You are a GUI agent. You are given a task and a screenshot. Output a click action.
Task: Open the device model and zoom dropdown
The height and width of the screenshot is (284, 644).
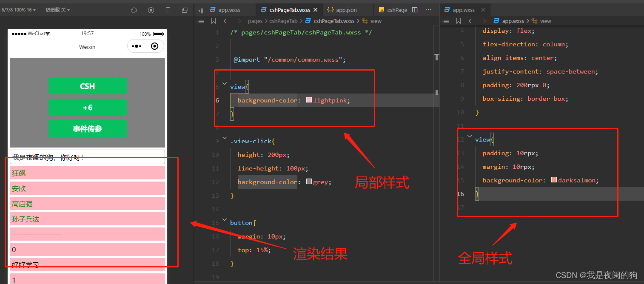18,10
